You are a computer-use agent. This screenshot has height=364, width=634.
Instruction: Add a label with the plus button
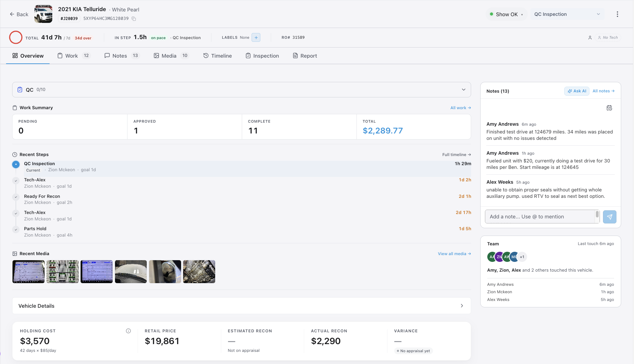tap(256, 37)
